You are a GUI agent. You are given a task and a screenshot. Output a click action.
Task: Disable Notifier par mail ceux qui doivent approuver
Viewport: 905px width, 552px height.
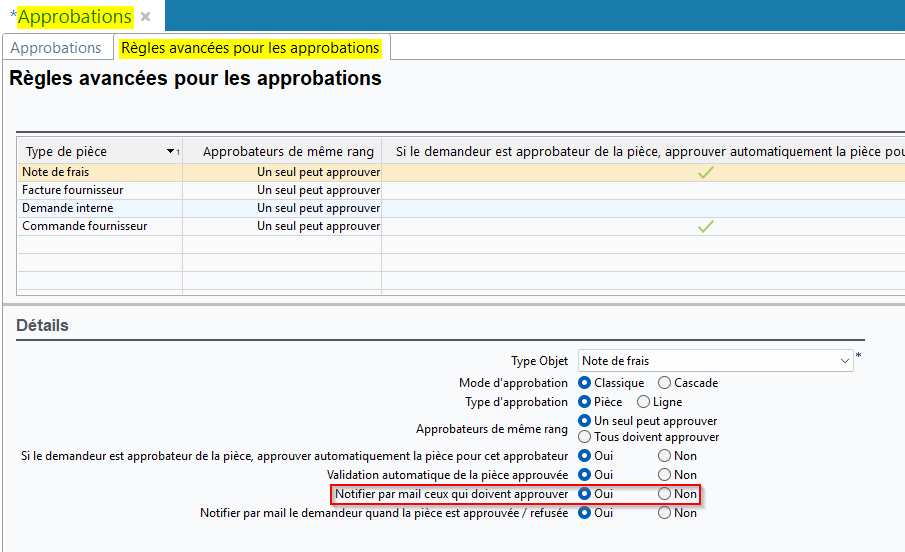(x=665, y=494)
